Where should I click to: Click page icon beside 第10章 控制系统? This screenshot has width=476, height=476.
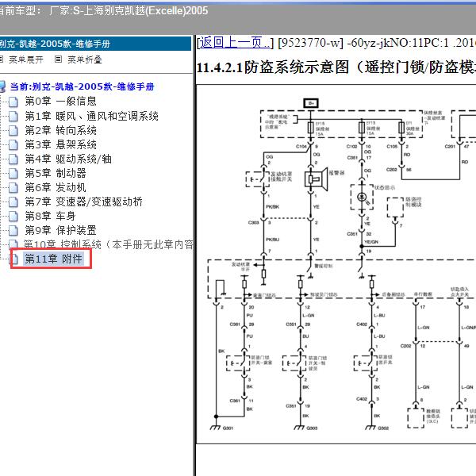pos(13,244)
